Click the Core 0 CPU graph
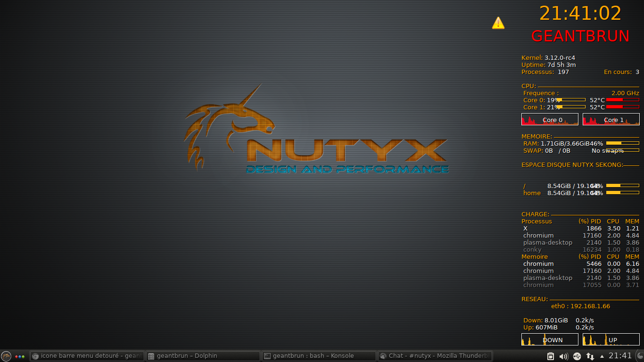The width and height of the screenshot is (644, 362). (x=550, y=119)
